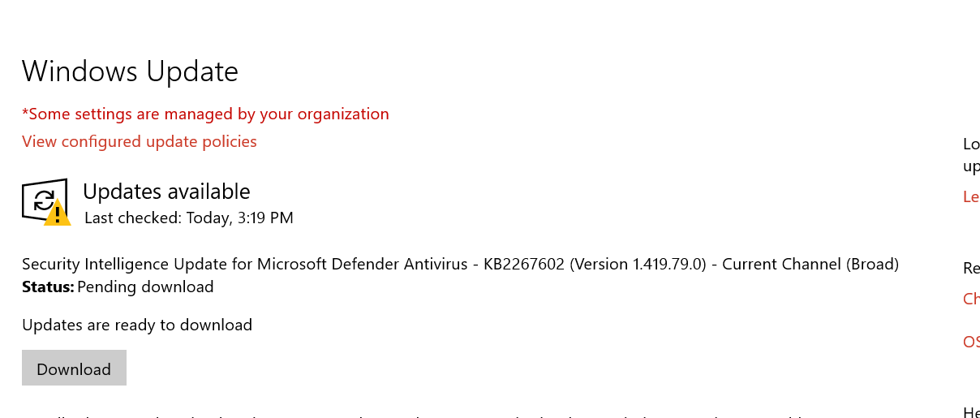The height and width of the screenshot is (418, 980).
Task: Click the Current Channel (Broad) text
Action: coord(810,264)
